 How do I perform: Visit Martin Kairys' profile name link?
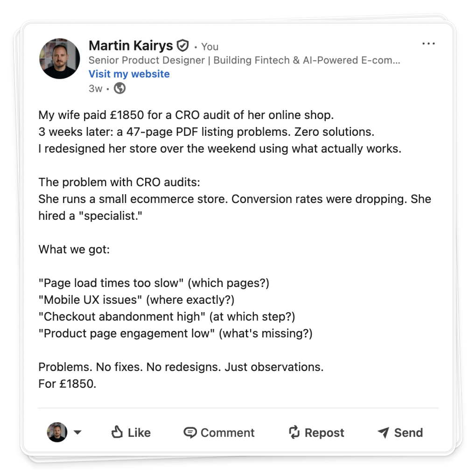pos(130,45)
